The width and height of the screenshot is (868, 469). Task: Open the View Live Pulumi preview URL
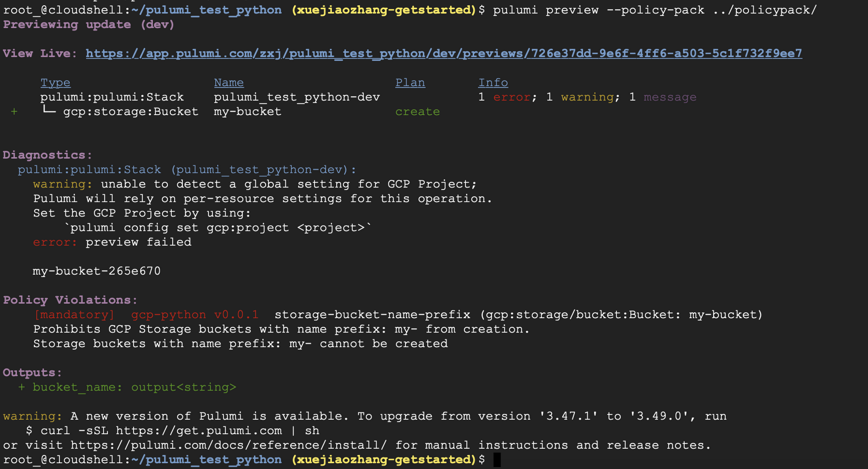tap(444, 54)
